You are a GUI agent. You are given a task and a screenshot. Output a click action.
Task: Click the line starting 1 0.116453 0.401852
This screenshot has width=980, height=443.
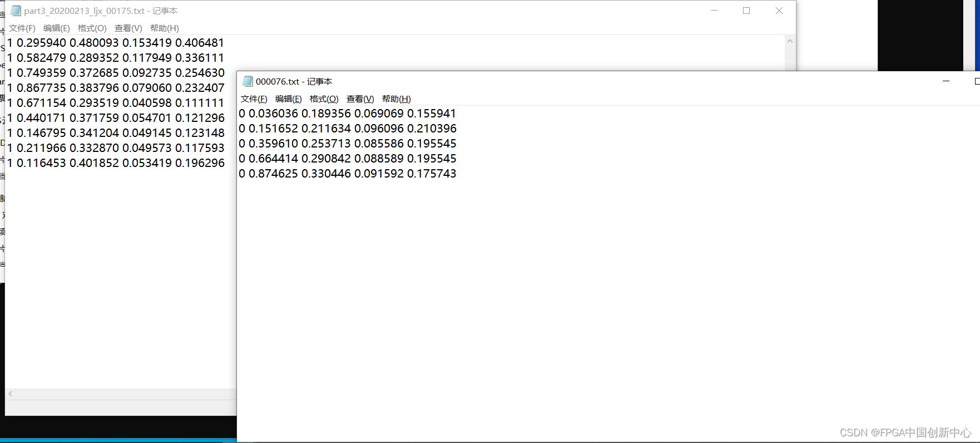click(116, 163)
